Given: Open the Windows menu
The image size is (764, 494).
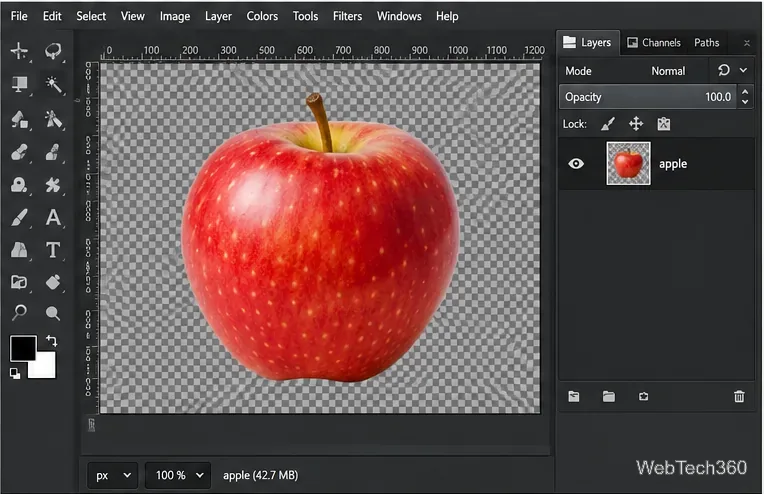Looking at the screenshot, I should point(399,16).
